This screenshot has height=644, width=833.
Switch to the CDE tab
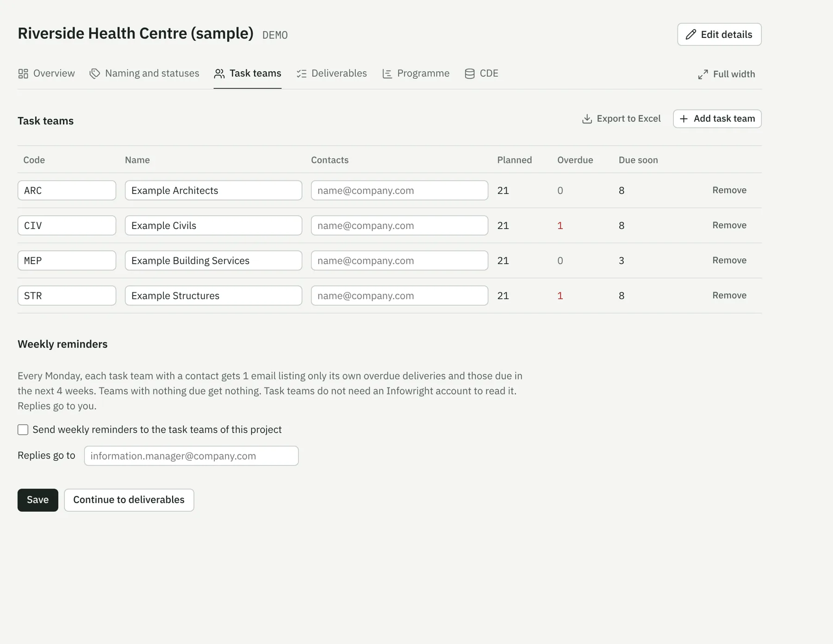pyautogui.click(x=481, y=74)
